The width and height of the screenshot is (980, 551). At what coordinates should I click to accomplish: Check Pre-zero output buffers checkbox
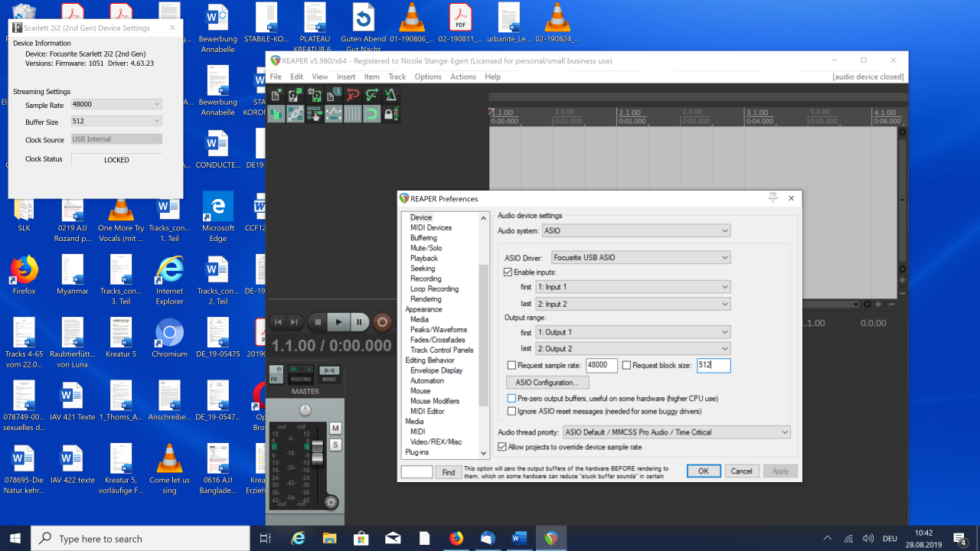(511, 399)
